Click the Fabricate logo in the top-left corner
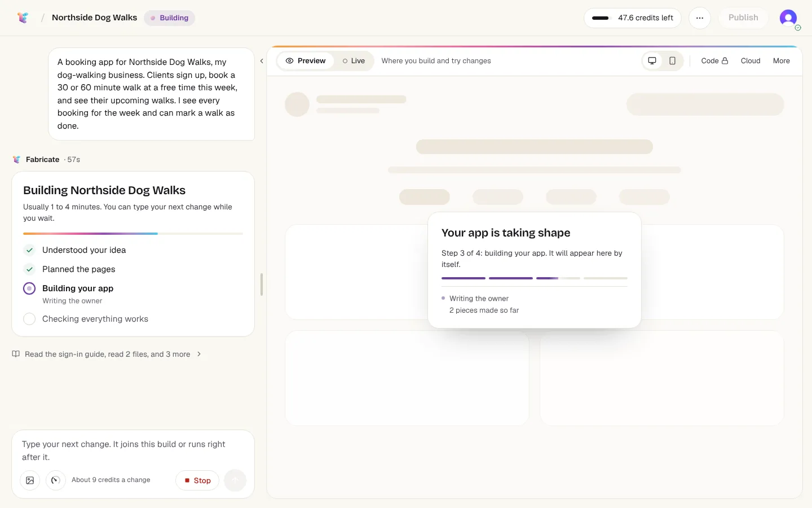 click(23, 17)
